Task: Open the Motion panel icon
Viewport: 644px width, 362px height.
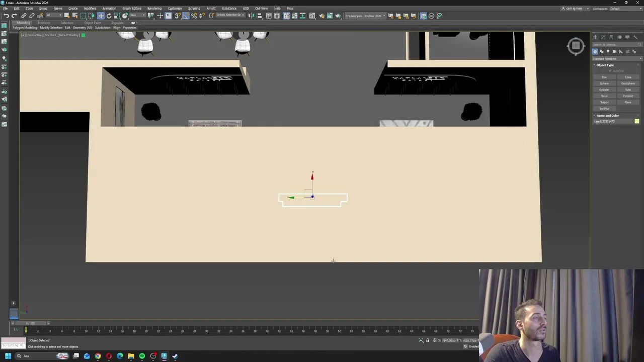Action: (619, 37)
